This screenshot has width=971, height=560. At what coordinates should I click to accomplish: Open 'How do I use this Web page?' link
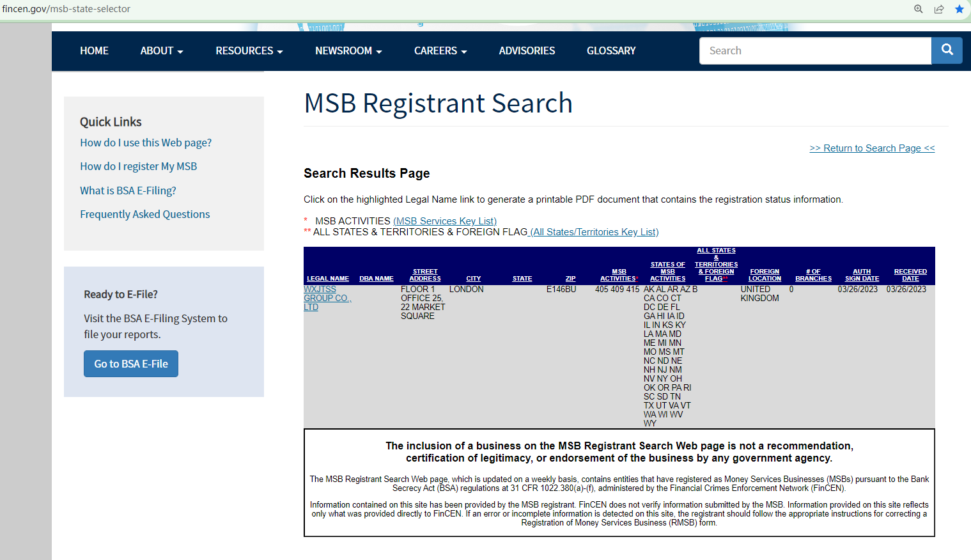click(146, 143)
